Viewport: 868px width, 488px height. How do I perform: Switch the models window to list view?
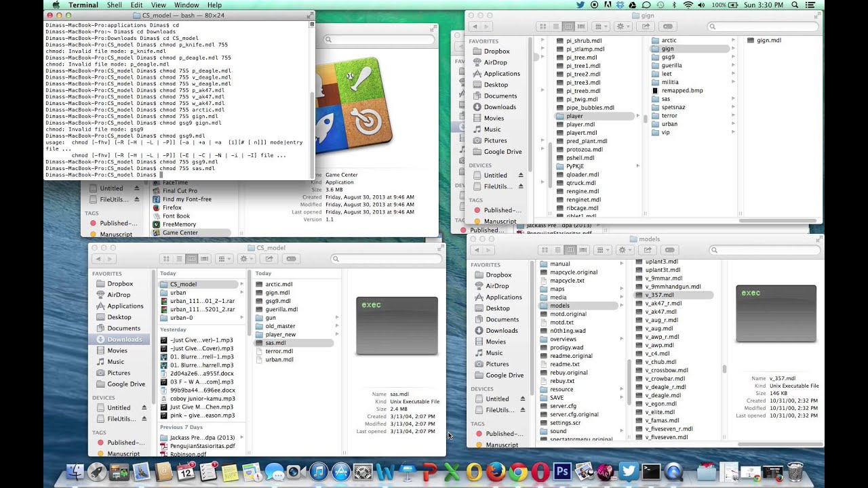click(x=558, y=250)
